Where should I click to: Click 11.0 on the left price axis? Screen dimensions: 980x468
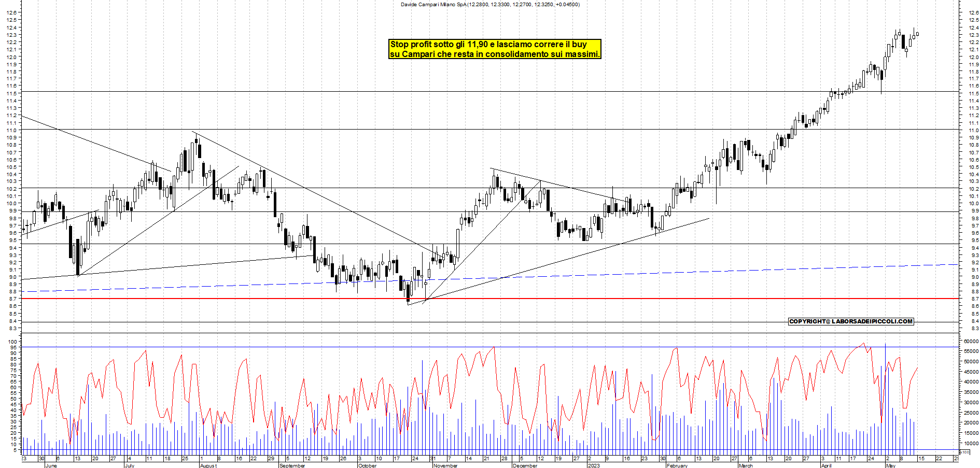point(12,130)
